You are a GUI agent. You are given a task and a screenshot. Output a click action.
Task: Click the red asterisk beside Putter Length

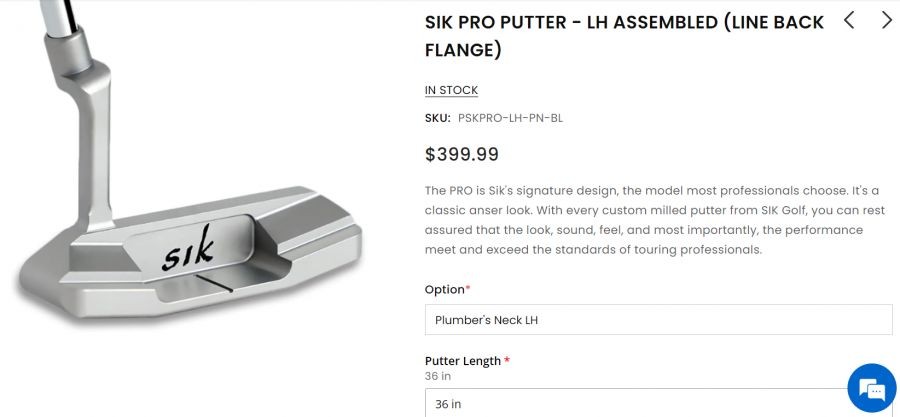507,361
